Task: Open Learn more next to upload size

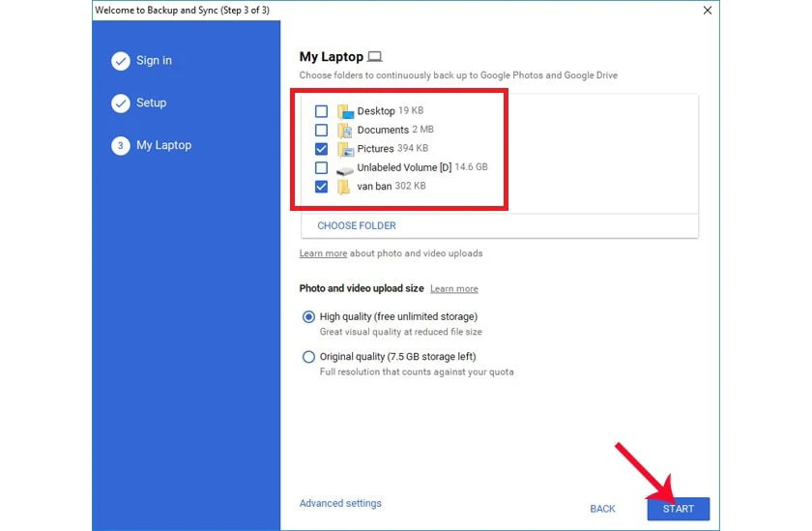Action: coord(454,288)
